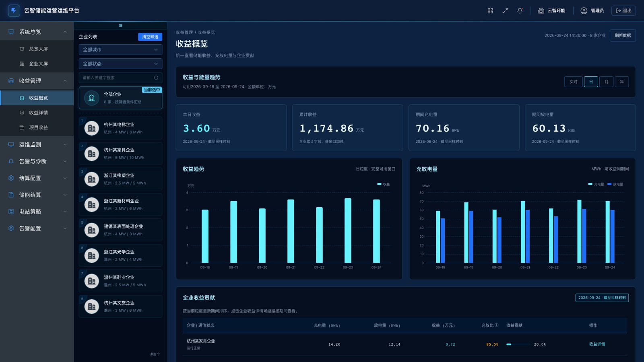Collapse the 系统总览 menu group
The width and height of the screenshot is (644, 362).
click(x=37, y=32)
